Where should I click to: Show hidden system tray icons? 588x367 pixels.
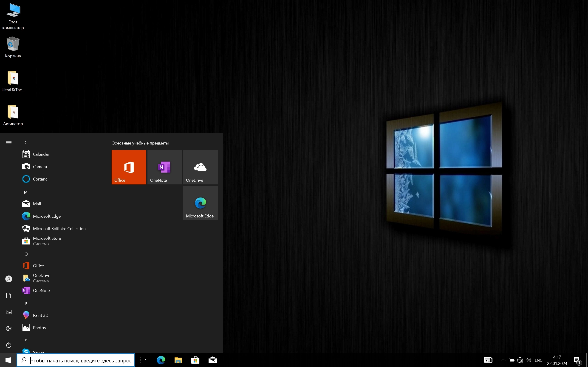(503, 360)
